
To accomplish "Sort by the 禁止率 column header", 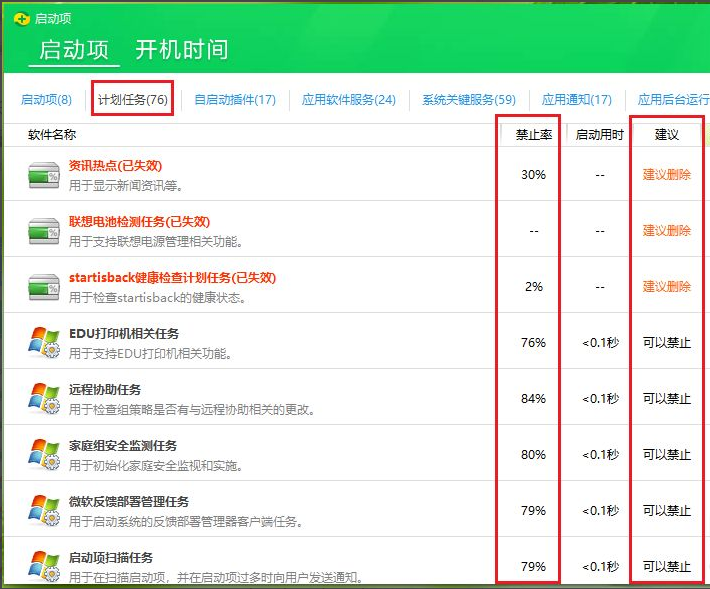I will click(533, 135).
